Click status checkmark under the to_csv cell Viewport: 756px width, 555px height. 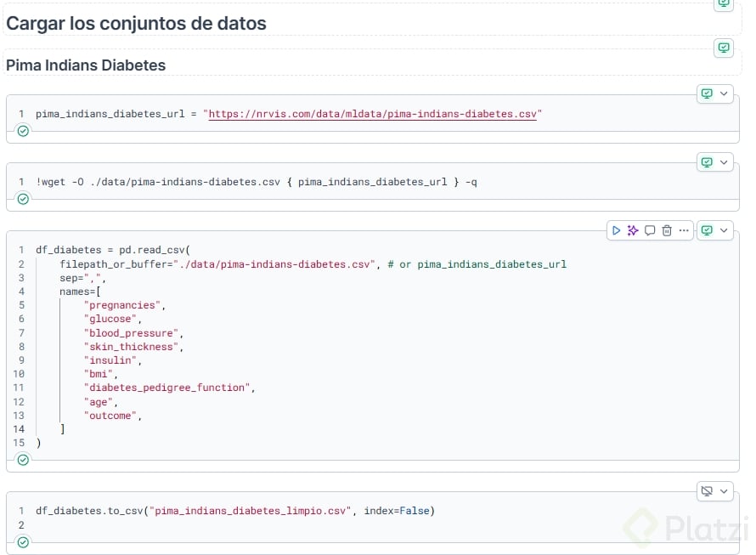tap(23, 542)
